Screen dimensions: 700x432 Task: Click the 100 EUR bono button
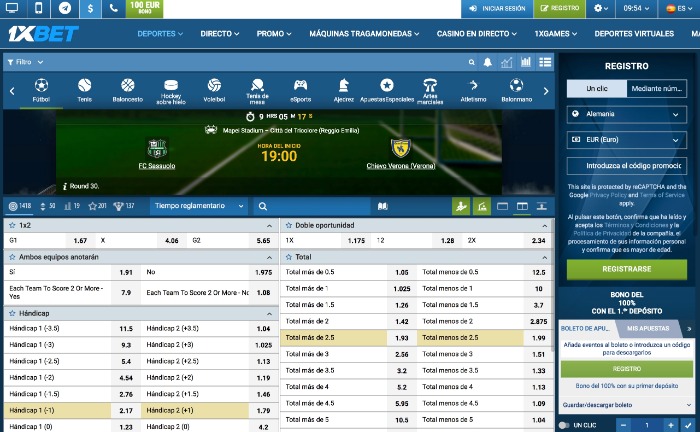click(145, 8)
